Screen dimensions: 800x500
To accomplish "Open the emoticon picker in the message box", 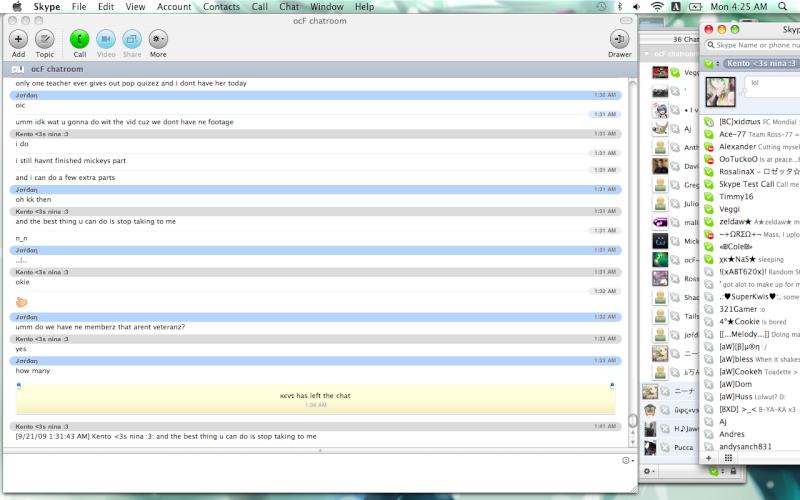I will [x=628, y=461].
